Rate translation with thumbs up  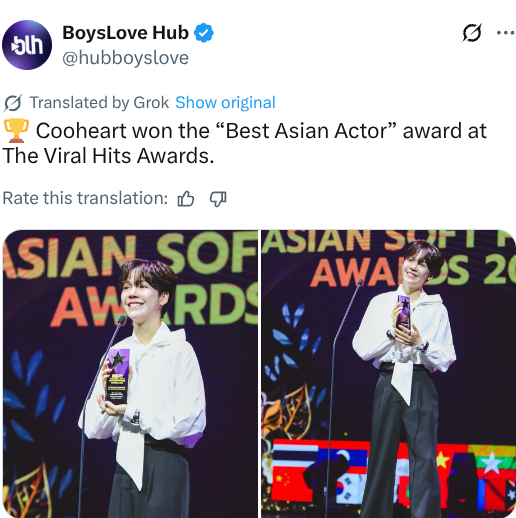click(186, 199)
